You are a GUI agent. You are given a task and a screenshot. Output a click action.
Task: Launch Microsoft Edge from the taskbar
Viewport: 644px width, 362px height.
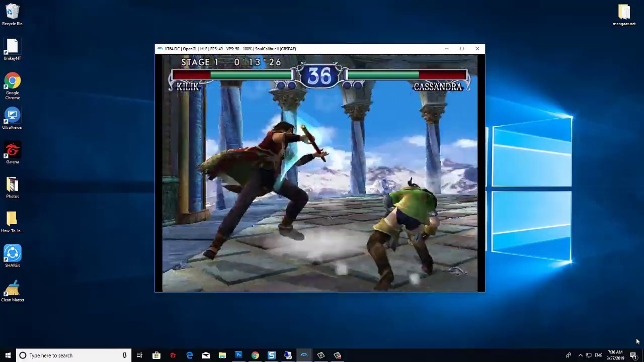tap(189, 355)
